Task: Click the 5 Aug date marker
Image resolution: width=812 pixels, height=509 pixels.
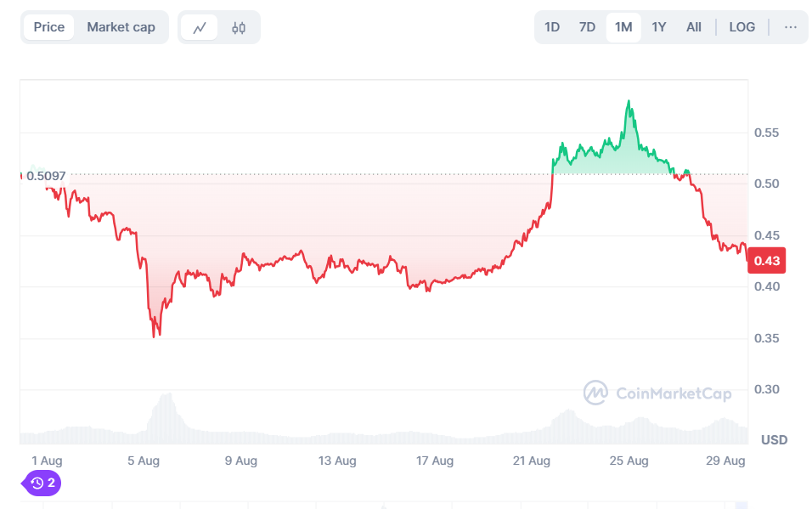Action: [x=144, y=461]
